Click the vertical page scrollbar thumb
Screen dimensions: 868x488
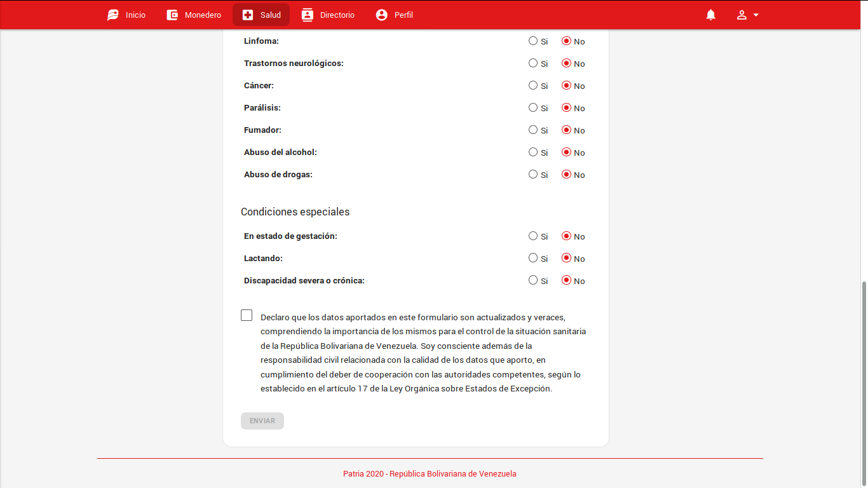coord(864,381)
